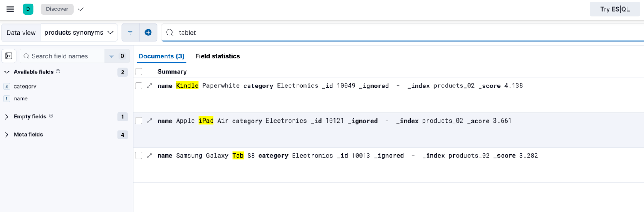Select the Apple iPad Air row checkbox
Screen dimensions: 644x212
139,121
